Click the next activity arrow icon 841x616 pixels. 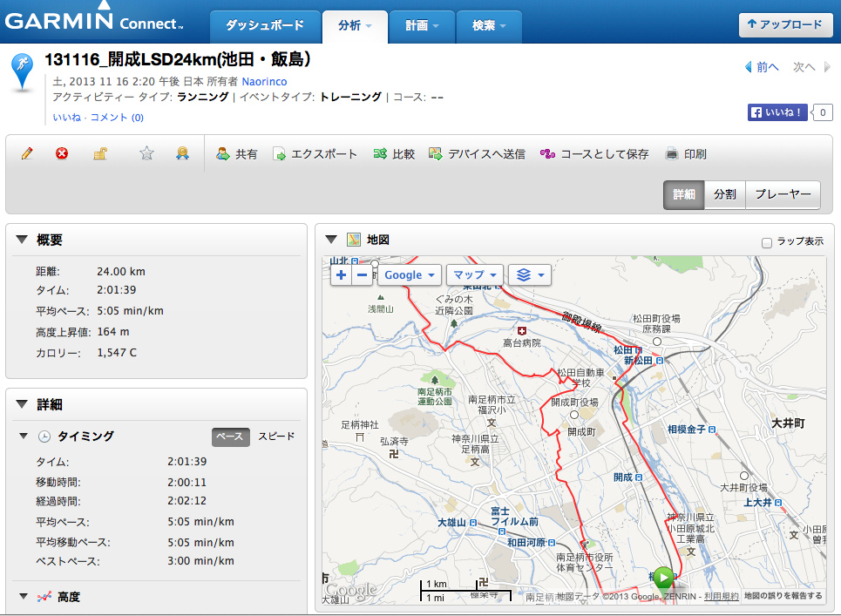(828, 67)
